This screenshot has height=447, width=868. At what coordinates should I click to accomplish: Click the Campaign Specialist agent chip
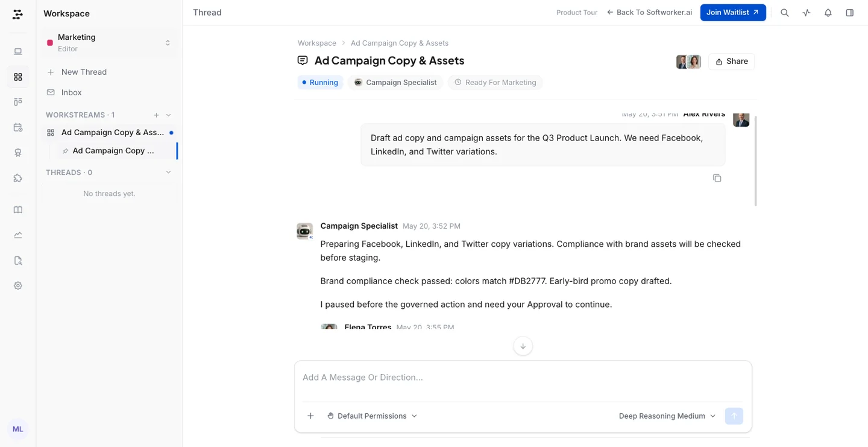click(395, 83)
